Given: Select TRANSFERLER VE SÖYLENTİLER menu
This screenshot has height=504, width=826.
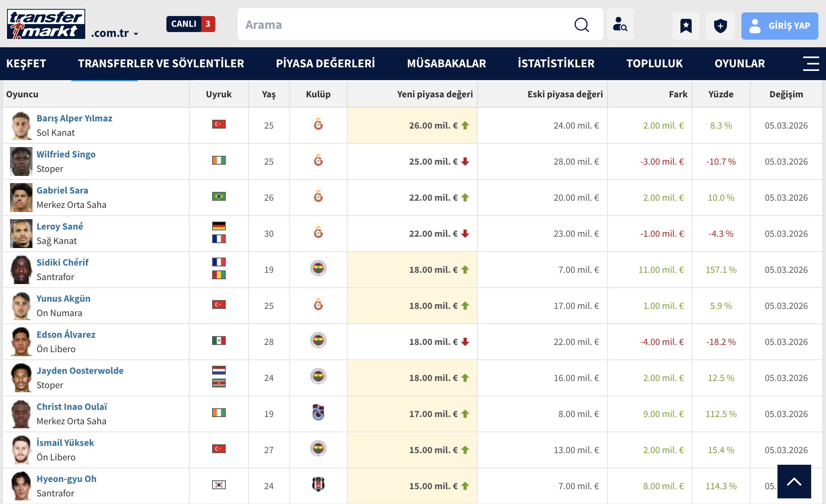Looking at the screenshot, I should pyautogui.click(x=161, y=63).
